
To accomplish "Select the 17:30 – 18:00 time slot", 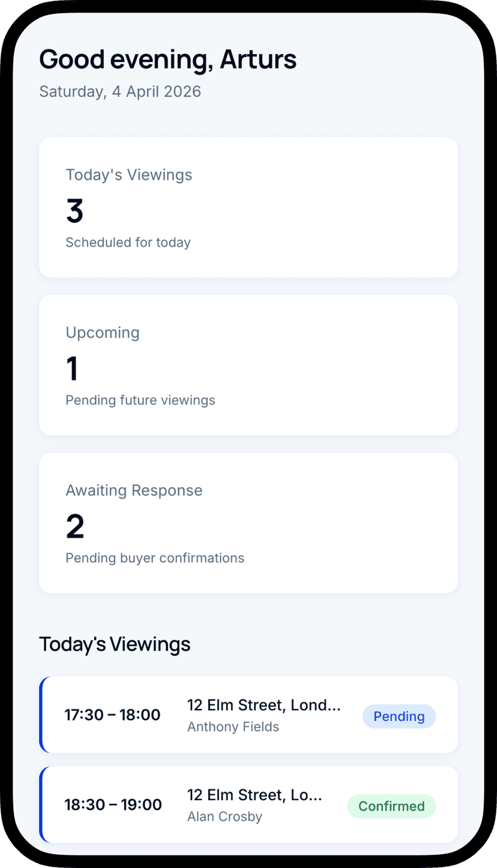I will 112,714.
